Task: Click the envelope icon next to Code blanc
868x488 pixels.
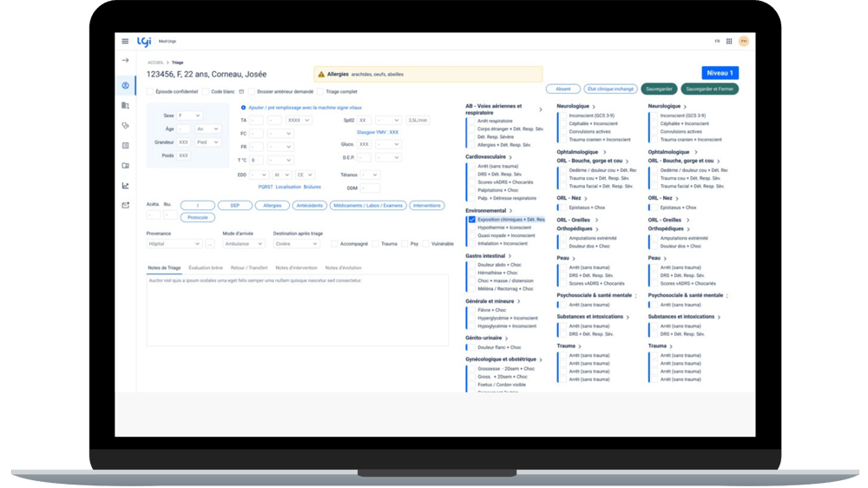Action: 240,91
